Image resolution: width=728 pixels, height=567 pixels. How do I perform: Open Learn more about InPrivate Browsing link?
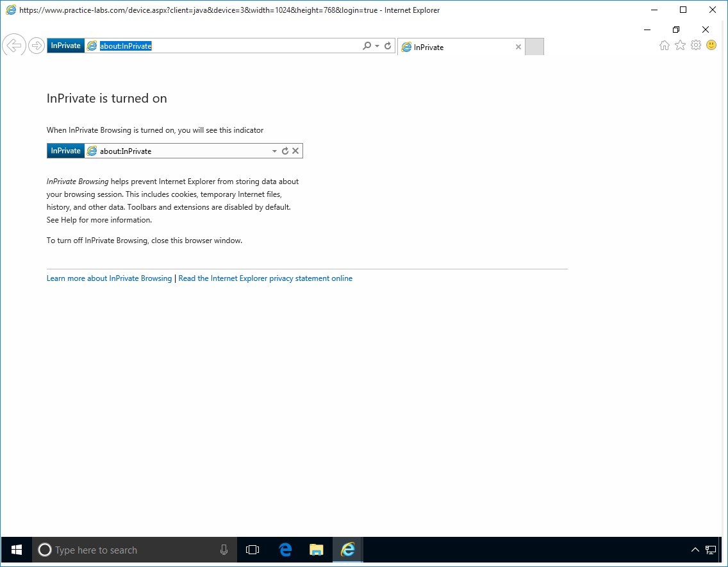point(109,278)
